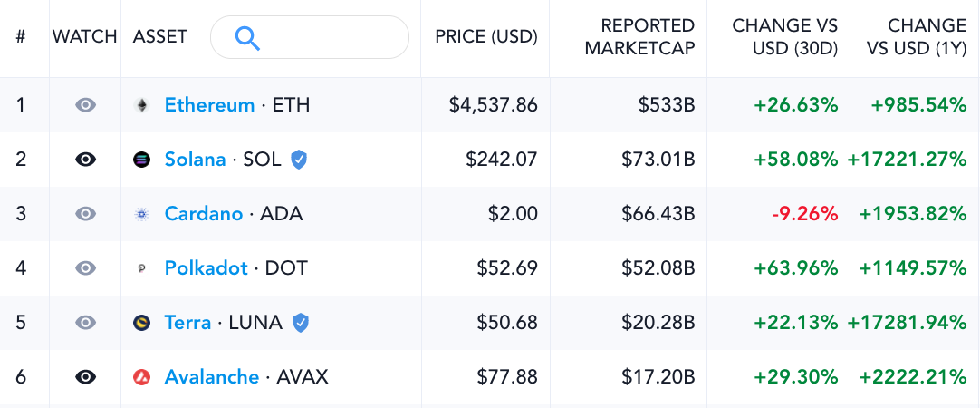Viewport: 980px width, 408px height.
Task: Click the verified shield badge next to LUNA
Action: click(x=301, y=323)
